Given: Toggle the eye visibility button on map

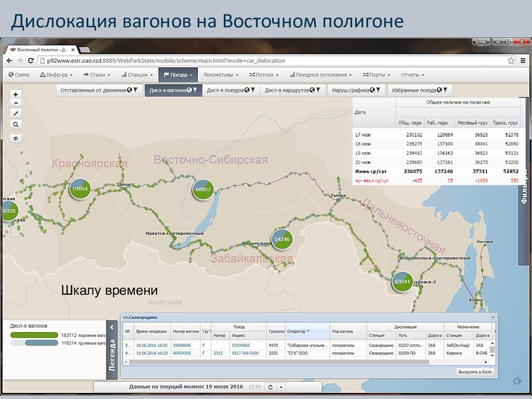Looking at the screenshot, I should click(16, 138).
